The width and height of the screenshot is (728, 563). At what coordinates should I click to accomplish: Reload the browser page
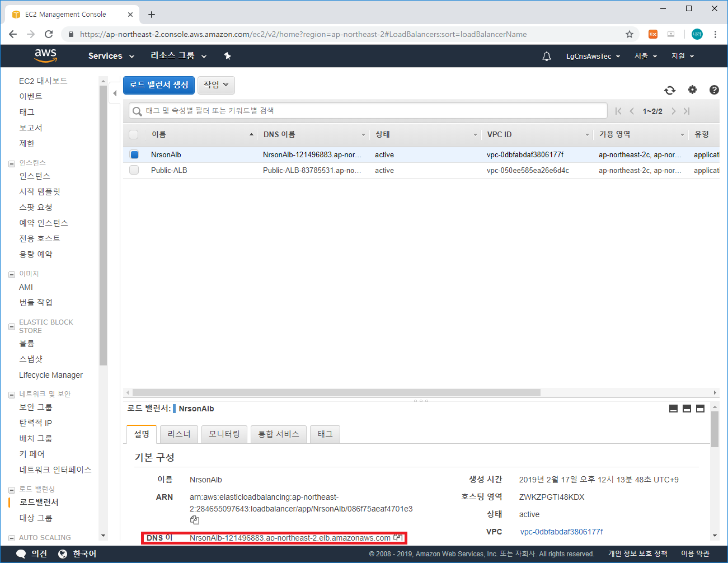[49, 34]
